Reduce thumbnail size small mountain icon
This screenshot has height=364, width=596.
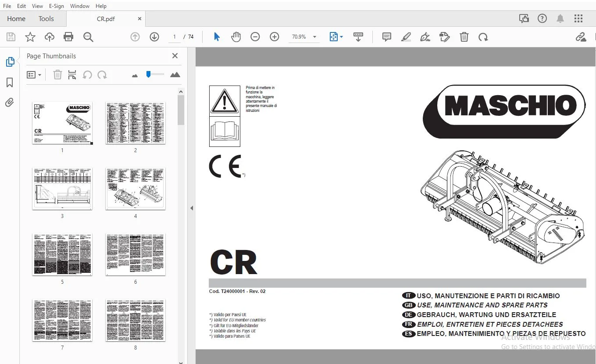coord(135,75)
